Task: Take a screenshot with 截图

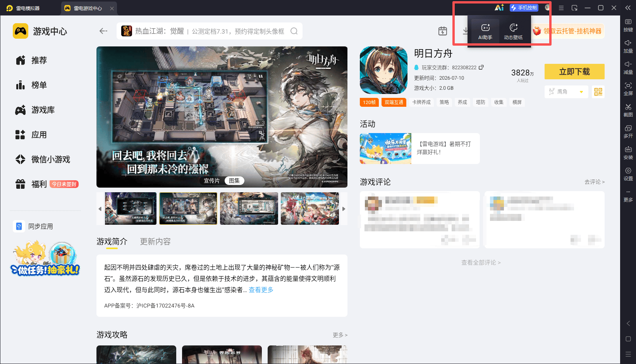Action: point(628,111)
